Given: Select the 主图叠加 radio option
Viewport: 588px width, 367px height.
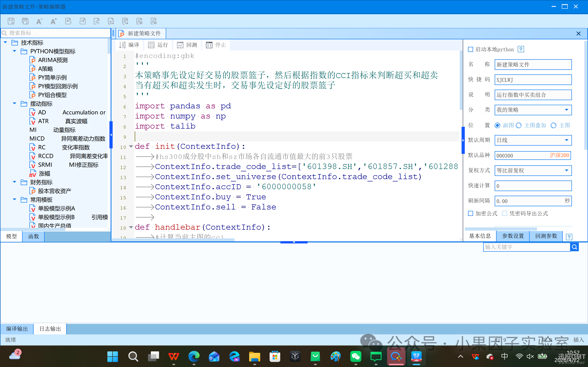Looking at the screenshot, I should 519,125.
